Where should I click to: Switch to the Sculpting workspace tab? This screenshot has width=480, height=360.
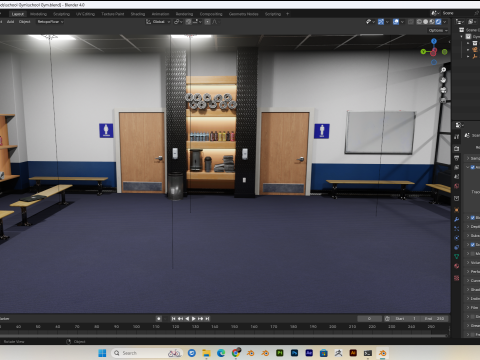pyautogui.click(x=61, y=14)
